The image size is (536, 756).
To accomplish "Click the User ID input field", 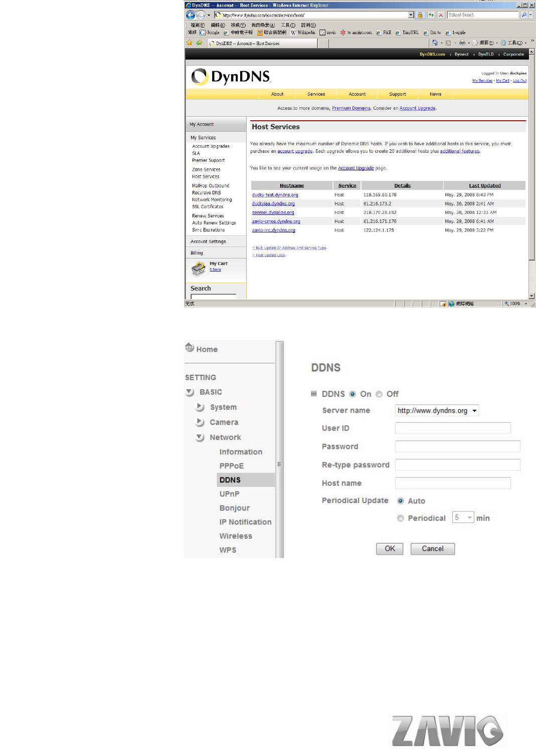I will click(x=453, y=428).
